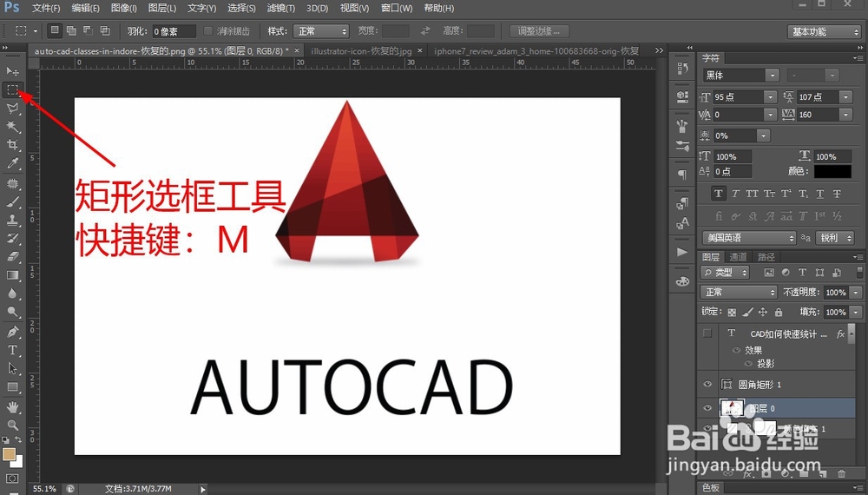
Task: Select the Gradient tool
Action: 12,275
